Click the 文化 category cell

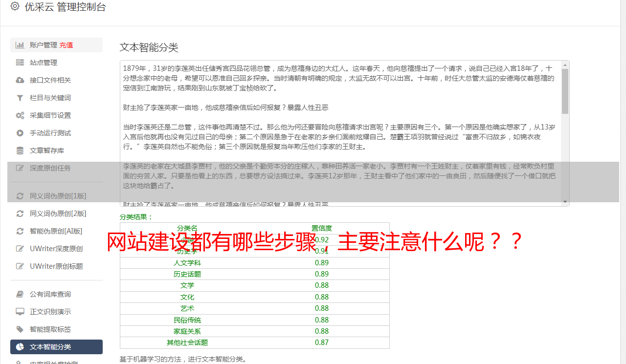187,297
